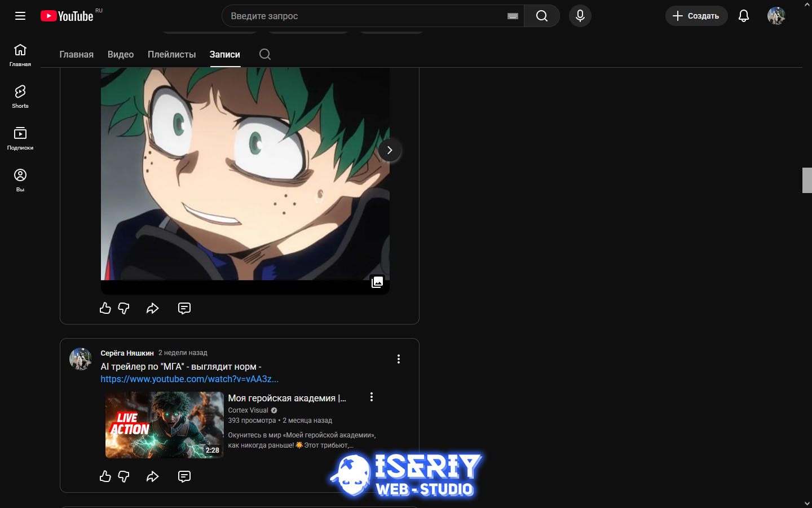Dislike the AI trailer post
The height and width of the screenshot is (508, 812).
tap(123, 476)
